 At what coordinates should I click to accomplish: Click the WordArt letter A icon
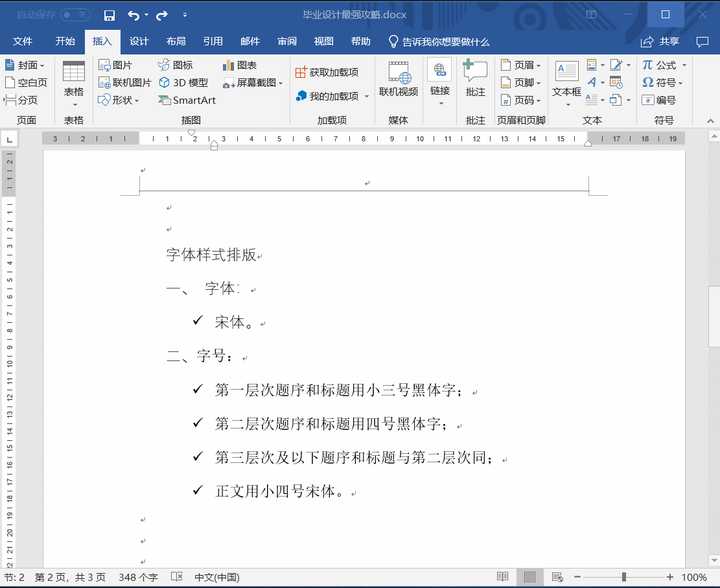592,83
